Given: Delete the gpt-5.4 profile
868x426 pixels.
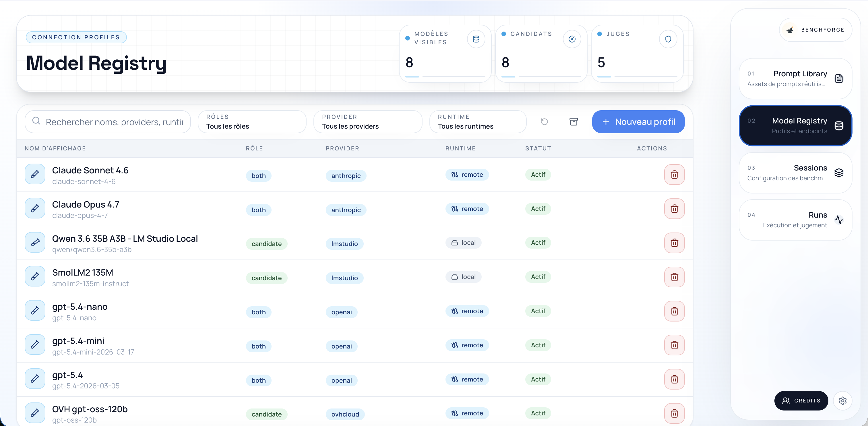Looking at the screenshot, I should pos(674,379).
